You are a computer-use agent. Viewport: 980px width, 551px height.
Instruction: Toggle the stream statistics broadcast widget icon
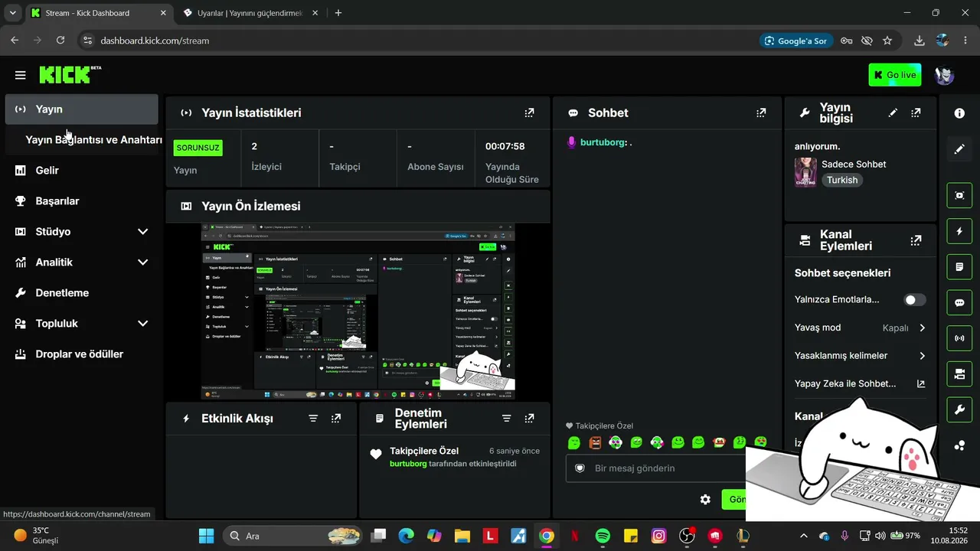click(959, 338)
